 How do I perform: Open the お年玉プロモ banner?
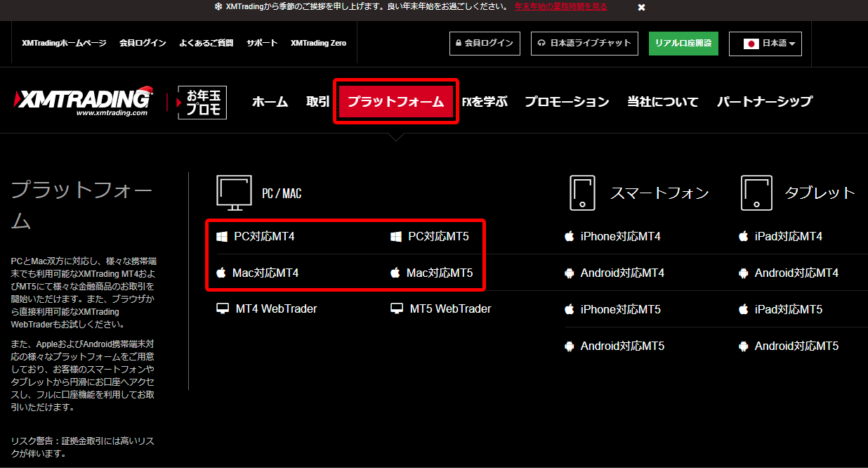tap(202, 101)
